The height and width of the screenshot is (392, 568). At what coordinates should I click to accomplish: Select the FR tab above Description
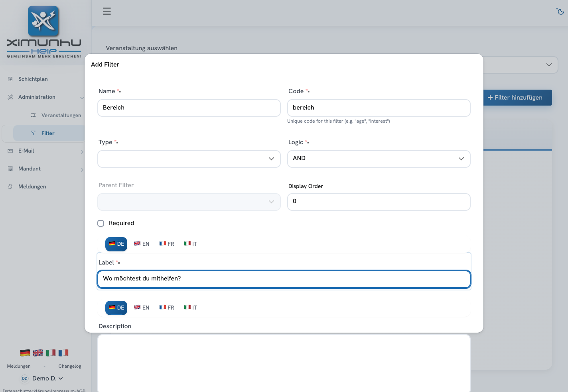point(167,308)
